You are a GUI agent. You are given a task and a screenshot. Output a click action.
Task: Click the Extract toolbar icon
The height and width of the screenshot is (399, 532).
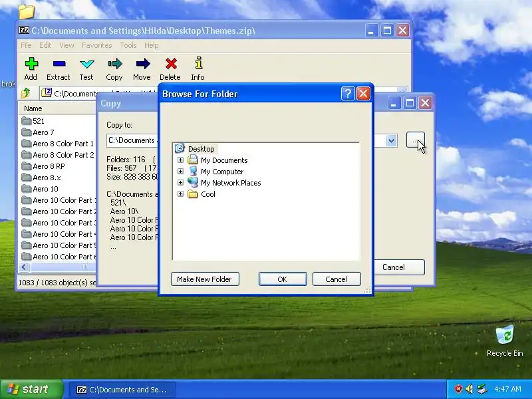click(59, 64)
